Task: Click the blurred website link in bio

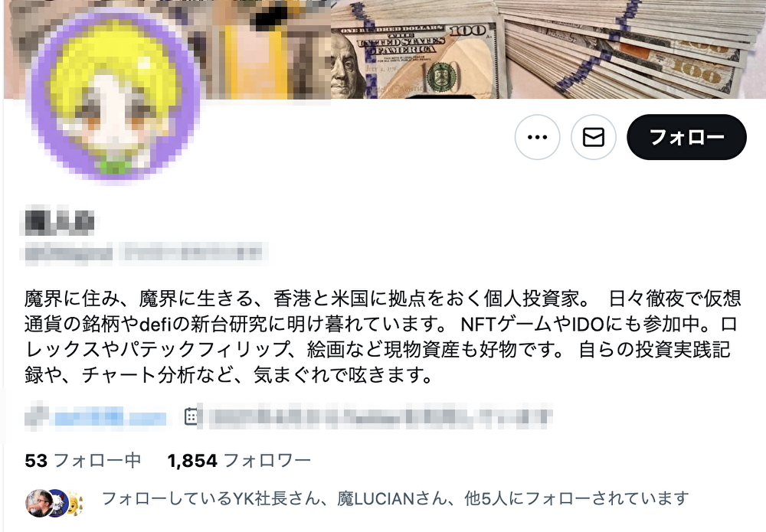Action: pyautogui.click(x=110, y=418)
